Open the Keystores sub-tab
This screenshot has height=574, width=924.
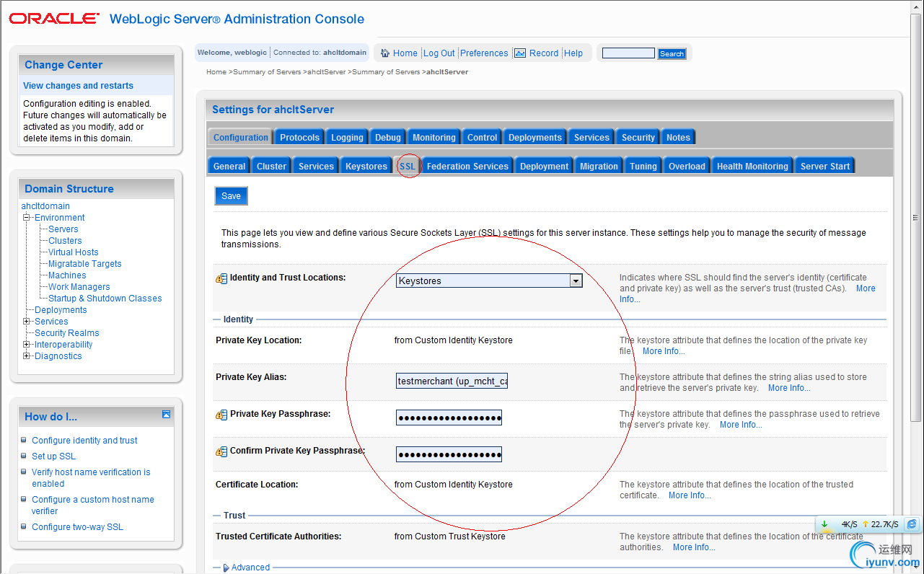tap(366, 167)
